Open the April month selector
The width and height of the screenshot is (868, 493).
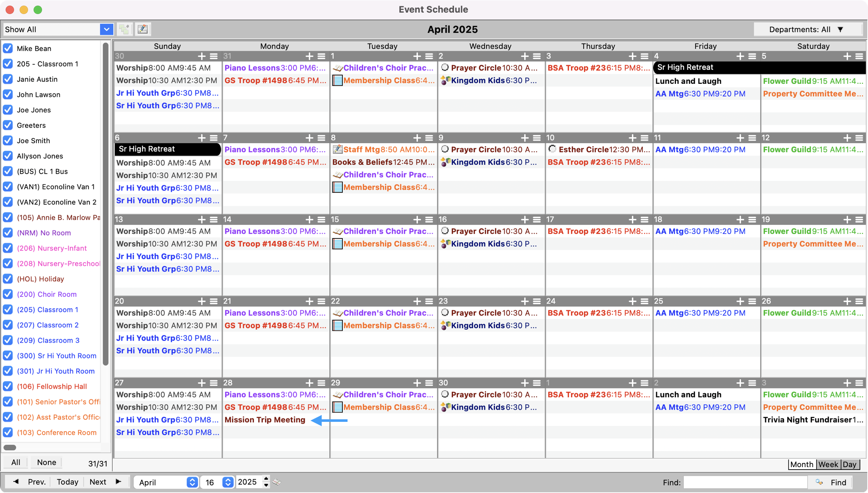pyautogui.click(x=166, y=482)
